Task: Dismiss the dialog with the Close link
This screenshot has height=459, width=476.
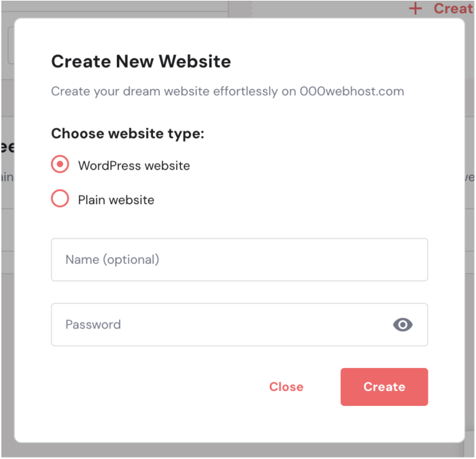Action: click(286, 387)
